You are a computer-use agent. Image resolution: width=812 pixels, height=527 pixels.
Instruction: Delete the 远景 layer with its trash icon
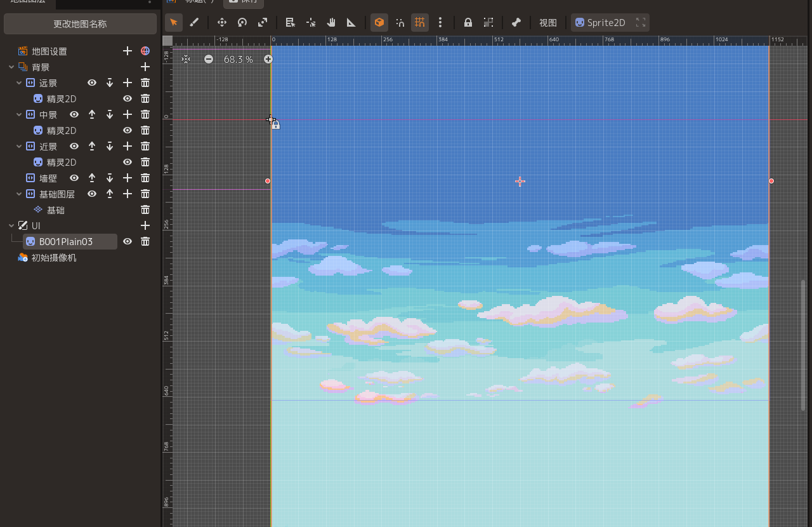(x=145, y=83)
